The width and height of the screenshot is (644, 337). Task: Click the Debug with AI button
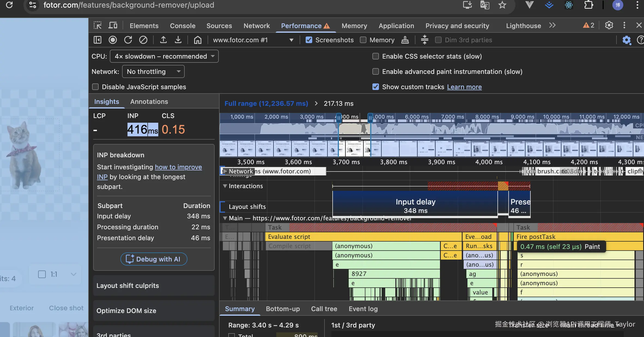pyautogui.click(x=154, y=259)
